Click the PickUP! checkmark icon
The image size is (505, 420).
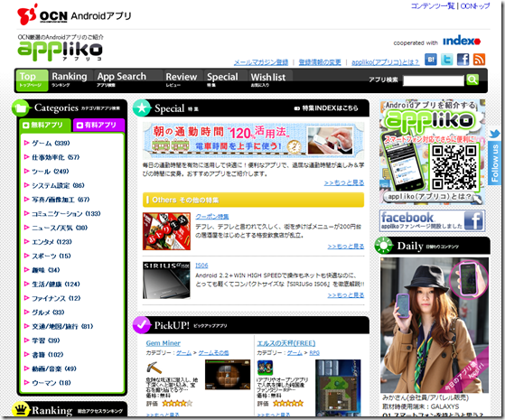click(142, 325)
